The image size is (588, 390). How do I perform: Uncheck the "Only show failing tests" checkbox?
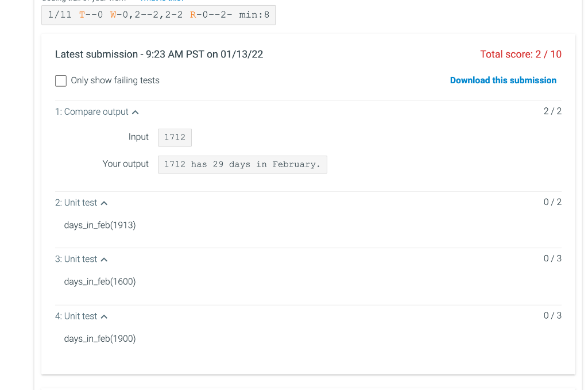pos(60,80)
